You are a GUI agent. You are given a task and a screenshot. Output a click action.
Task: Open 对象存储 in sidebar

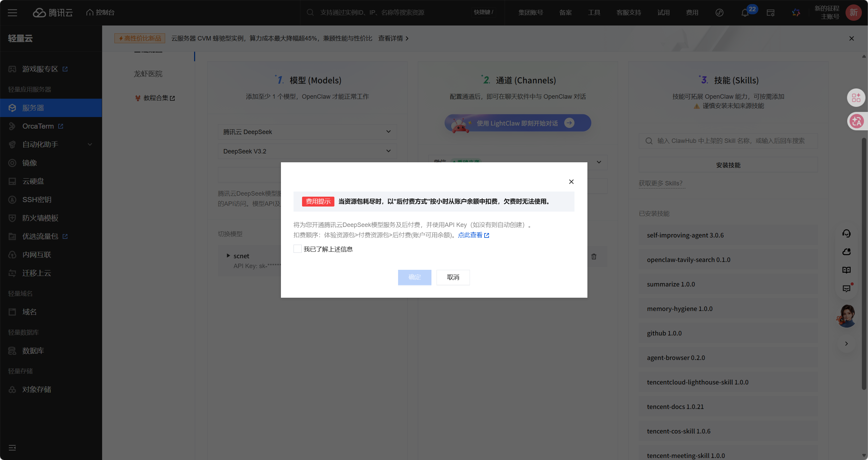[51, 390]
